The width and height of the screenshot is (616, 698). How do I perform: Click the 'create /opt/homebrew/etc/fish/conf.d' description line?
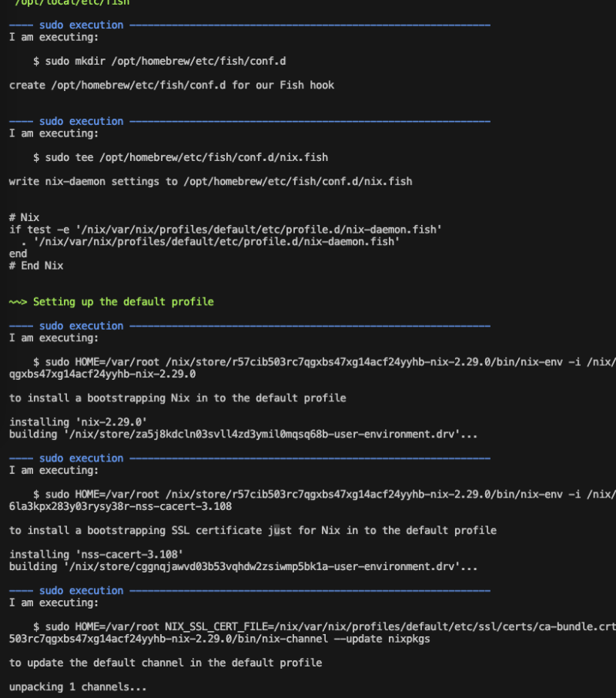[x=172, y=85]
